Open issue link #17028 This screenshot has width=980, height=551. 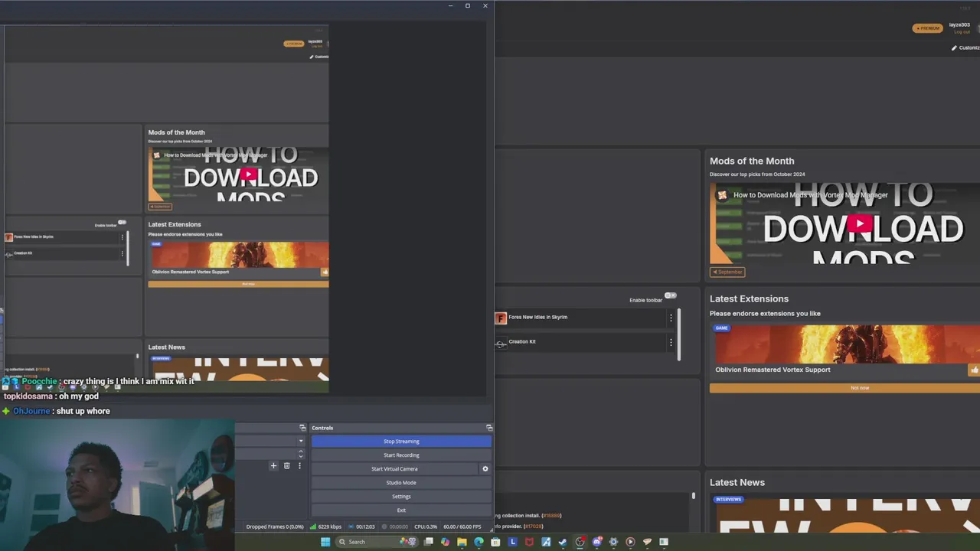click(533, 526)
